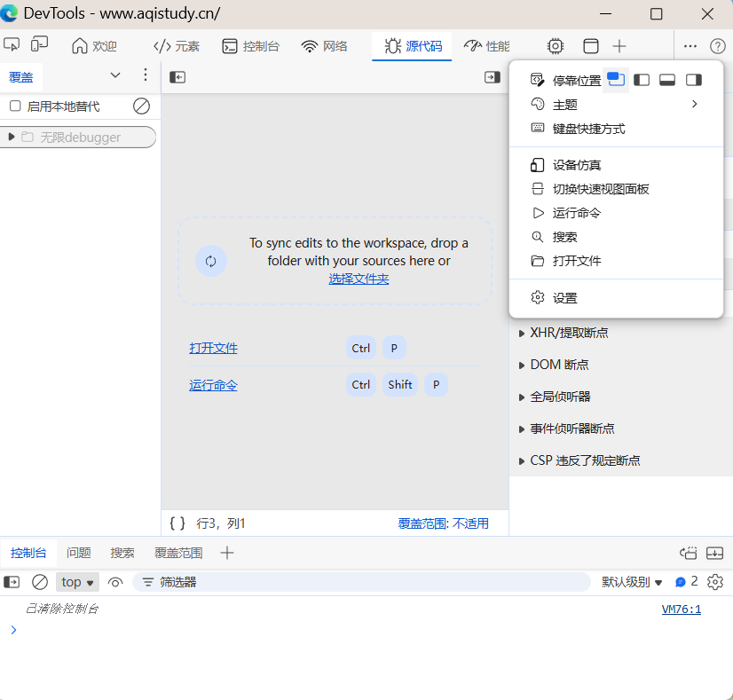The height and width of the screenshot is (700, 733).
Task: Open the top context dropdown
Action: (x=78, y=582)
